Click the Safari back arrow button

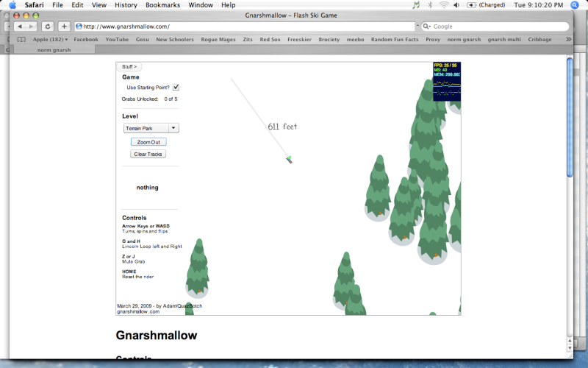pos(21,26)
